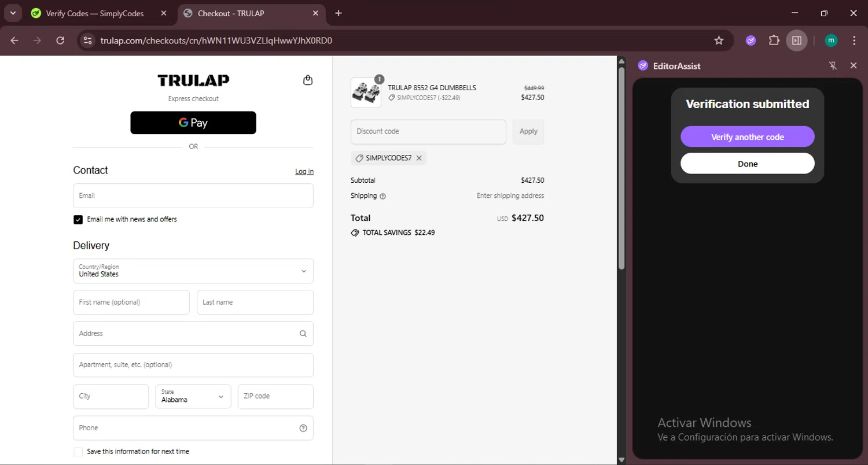Click the Done button
The image size is (868, 465).
pos(748,164)
